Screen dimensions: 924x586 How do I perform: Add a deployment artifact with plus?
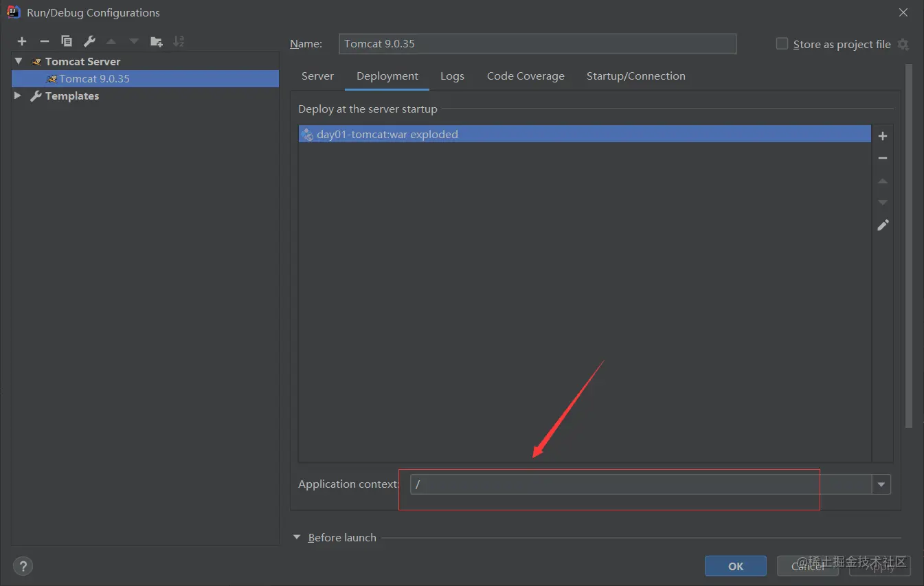[x=883, y=136]
